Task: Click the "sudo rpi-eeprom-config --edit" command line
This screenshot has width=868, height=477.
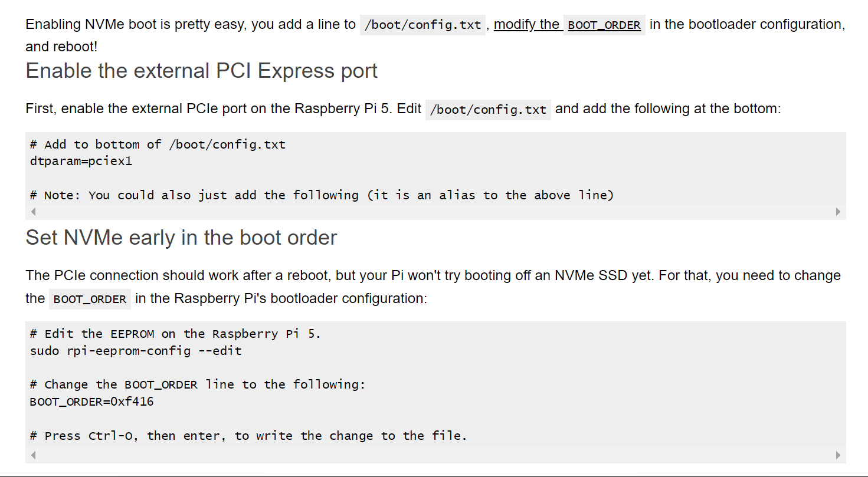Action: pyautogui.click(x=136, y=351)
